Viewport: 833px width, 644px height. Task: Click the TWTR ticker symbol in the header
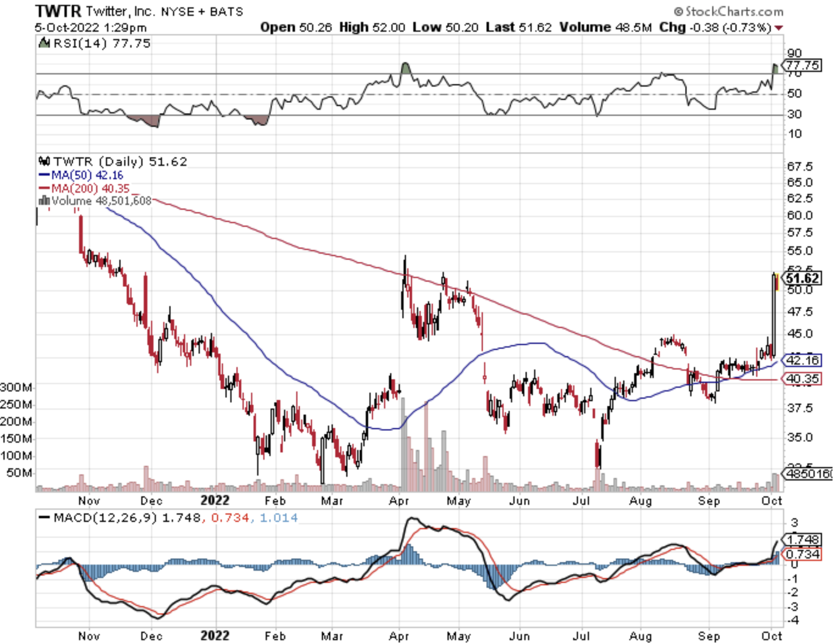coord(58,11)
